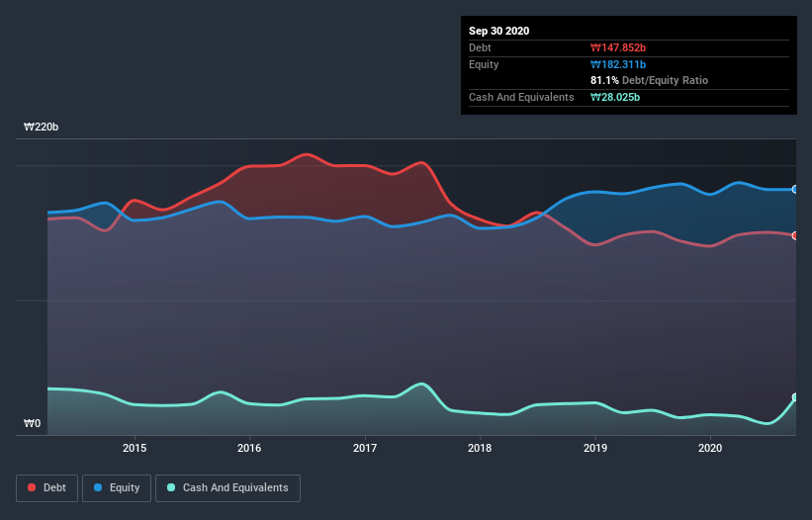This screenshot has height=520, width=812.
Task: Click the 2016 x-axis label
Action: tap(249, 448)
